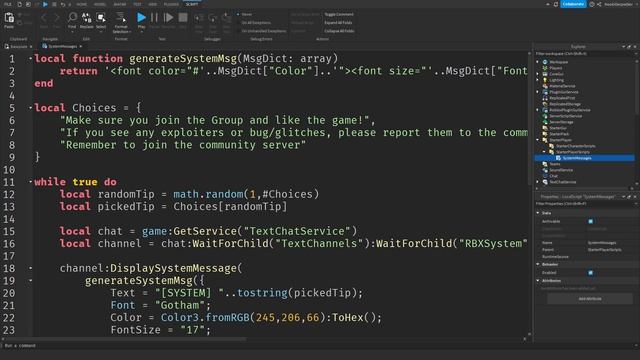
Task: Select ServerStorage in the Explorer
Action: [x=561, y=122]
